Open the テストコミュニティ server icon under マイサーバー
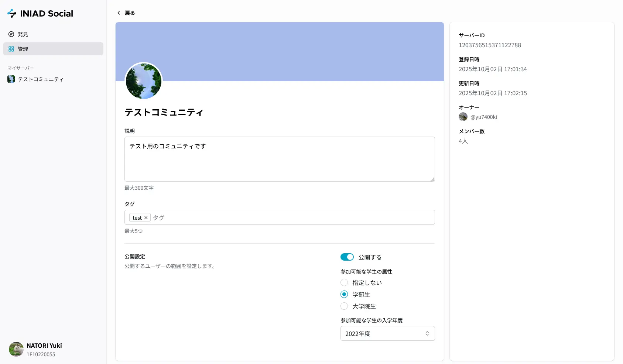 point(11,79)
